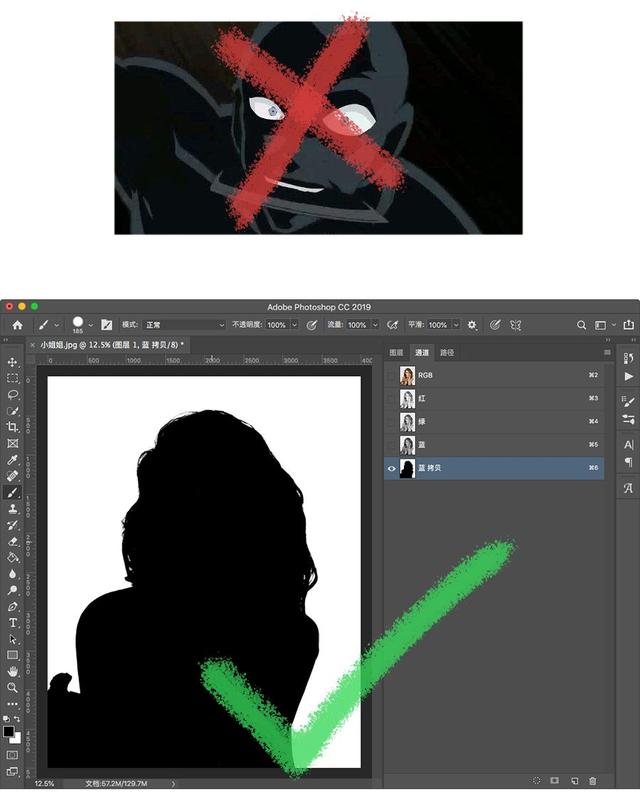Viewport: 640px width, 792px height.
Task: Click the Flow value field
Action: (x=358, y=325)
